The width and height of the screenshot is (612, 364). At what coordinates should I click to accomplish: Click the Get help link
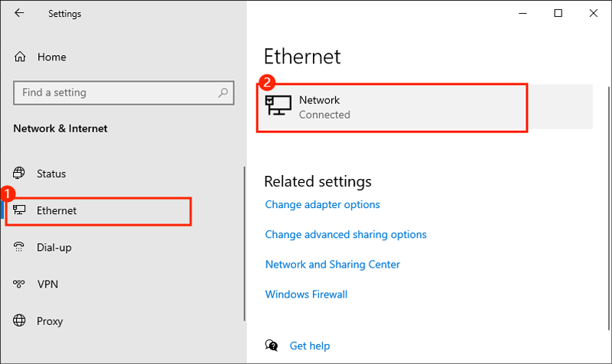point(310,346)
